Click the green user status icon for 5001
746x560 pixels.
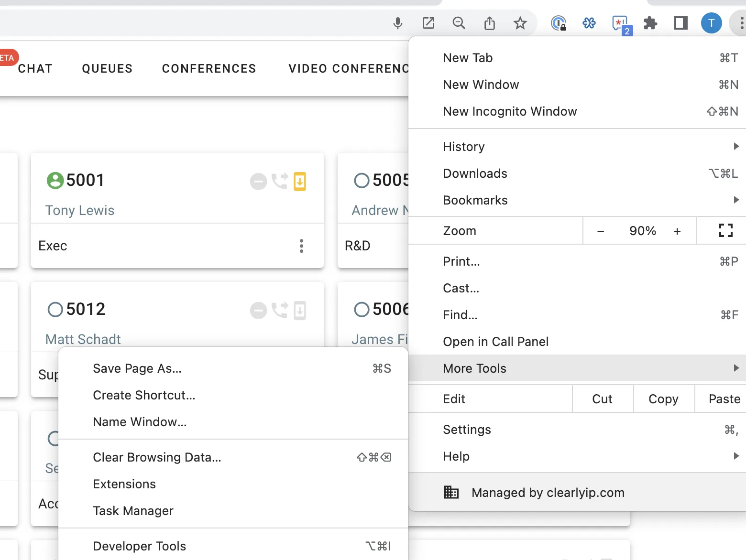click(55, 181)
